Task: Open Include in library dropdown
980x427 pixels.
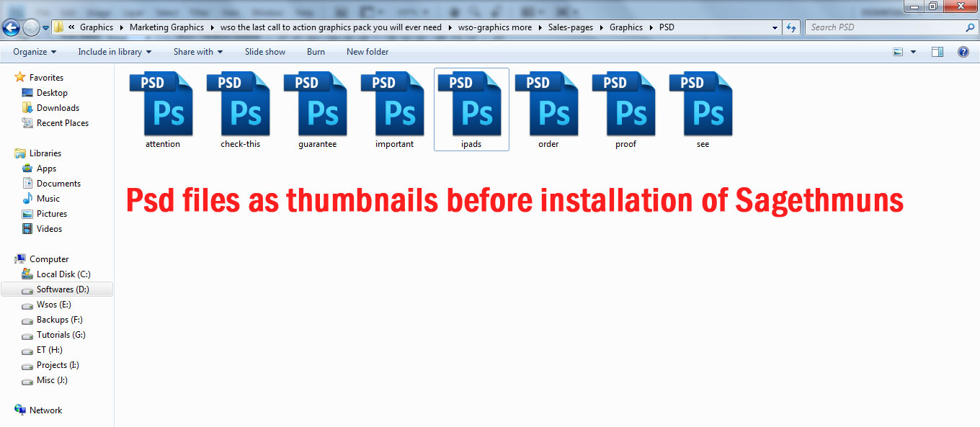Action: click(x=115, y=52)
